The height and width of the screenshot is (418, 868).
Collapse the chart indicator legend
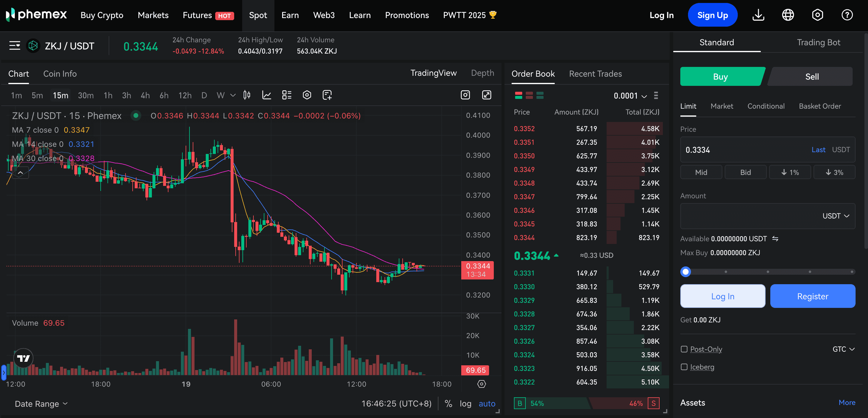(20, 173)
